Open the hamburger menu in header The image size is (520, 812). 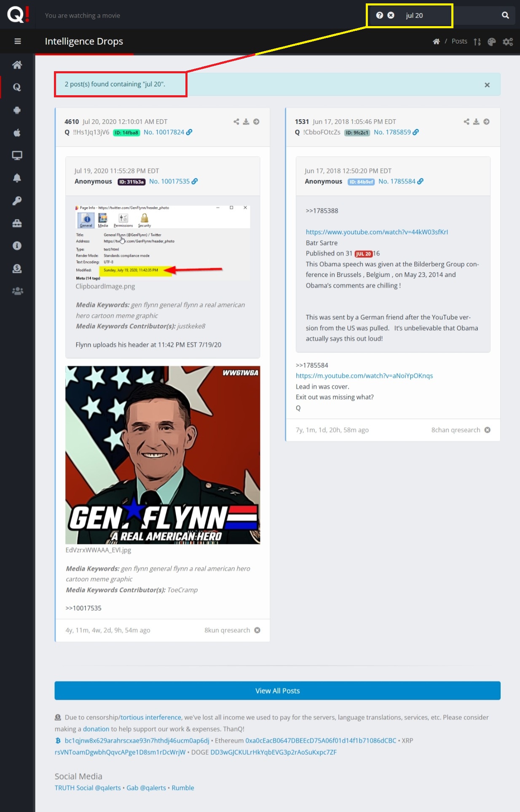click(18, 41)
